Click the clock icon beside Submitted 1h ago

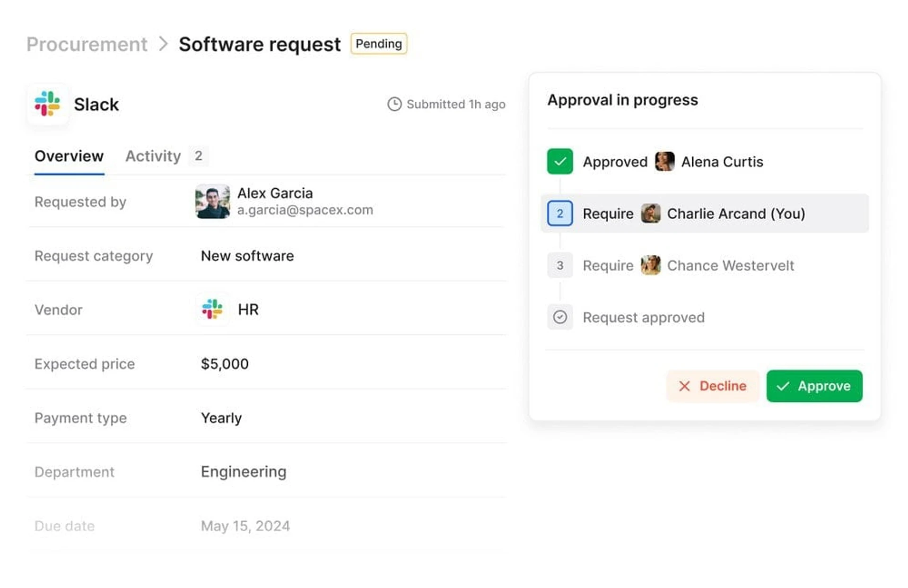click(x=394, y=104)
